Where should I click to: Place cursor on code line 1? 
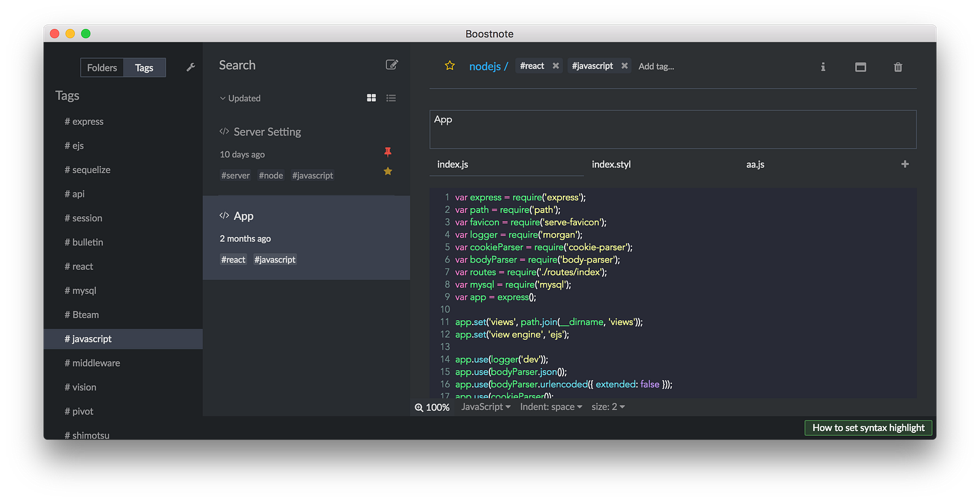coord(521,197)
